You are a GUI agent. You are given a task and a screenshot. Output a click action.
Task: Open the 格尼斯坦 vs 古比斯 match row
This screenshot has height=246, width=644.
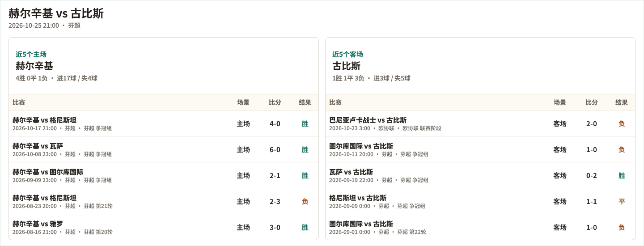[x=480, y=201]
